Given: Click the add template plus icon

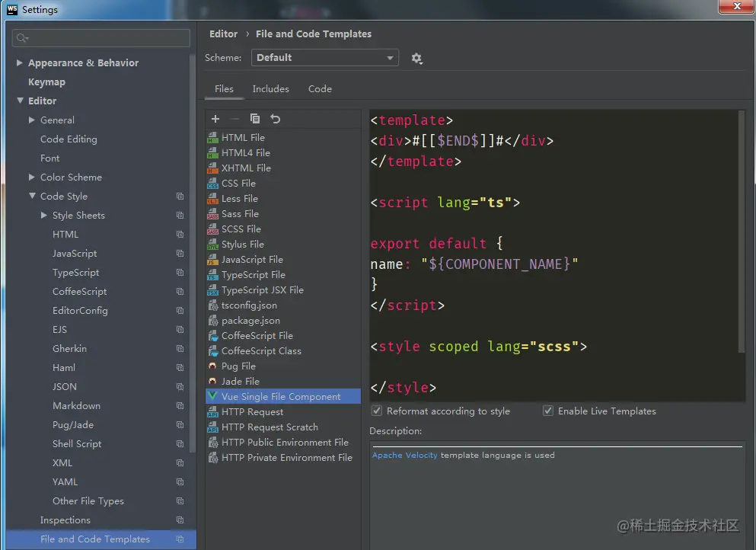Looking at the screenshot, I should [215, 119].
